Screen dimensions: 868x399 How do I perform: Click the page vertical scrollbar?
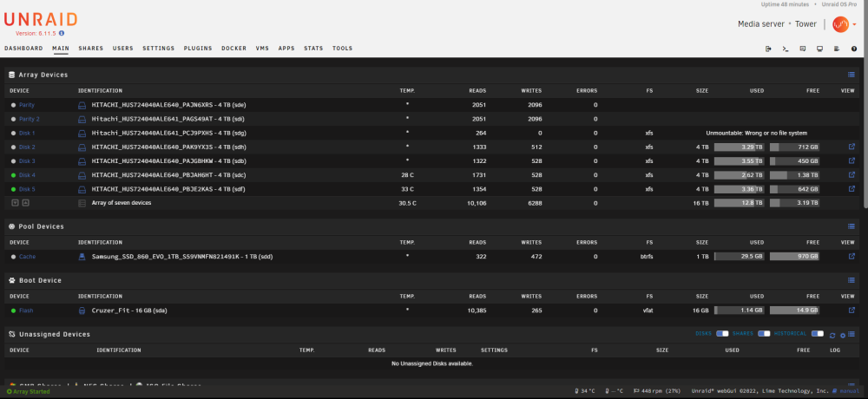(865, 105)
